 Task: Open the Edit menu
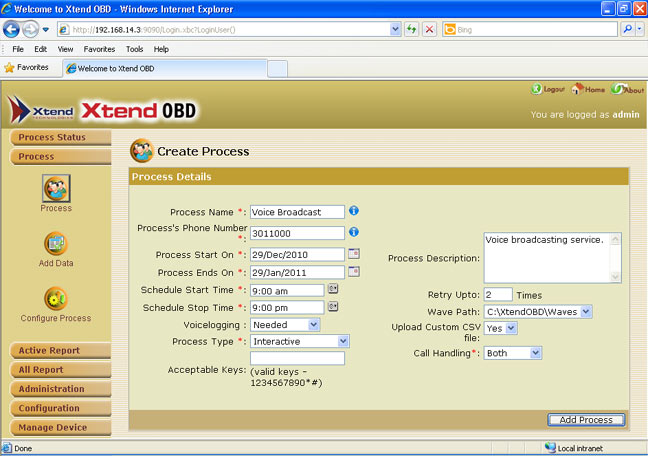coord(40,49)
